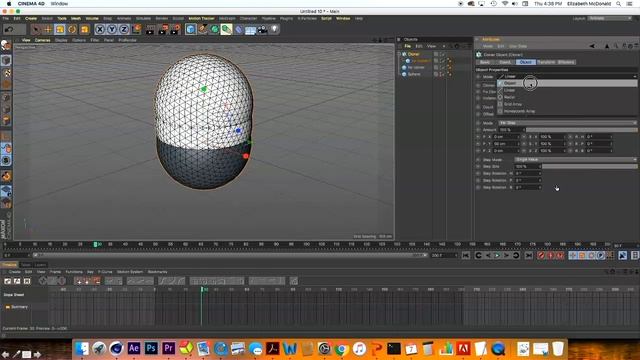Choose Honeycomb Array in the Mode list
Viewport: 640px width, 360px height.
[x=567, y=111]
